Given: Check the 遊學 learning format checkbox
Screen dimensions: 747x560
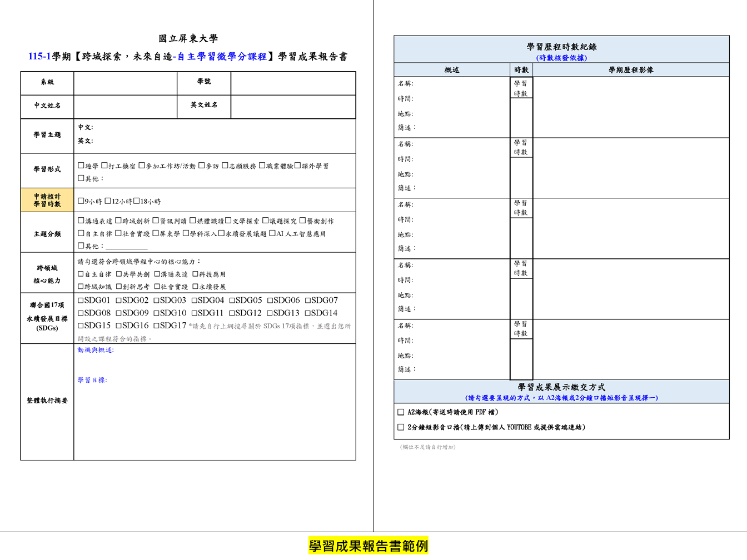Looking at the screenshot, I should (x=81, y=166).
